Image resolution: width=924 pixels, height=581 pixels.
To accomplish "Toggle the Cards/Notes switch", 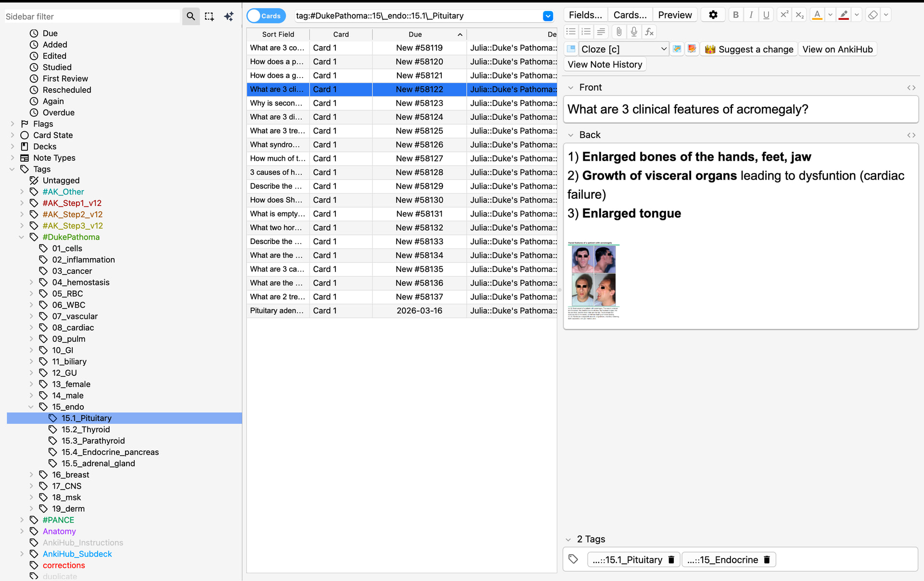I will click(x=266, y=16).
